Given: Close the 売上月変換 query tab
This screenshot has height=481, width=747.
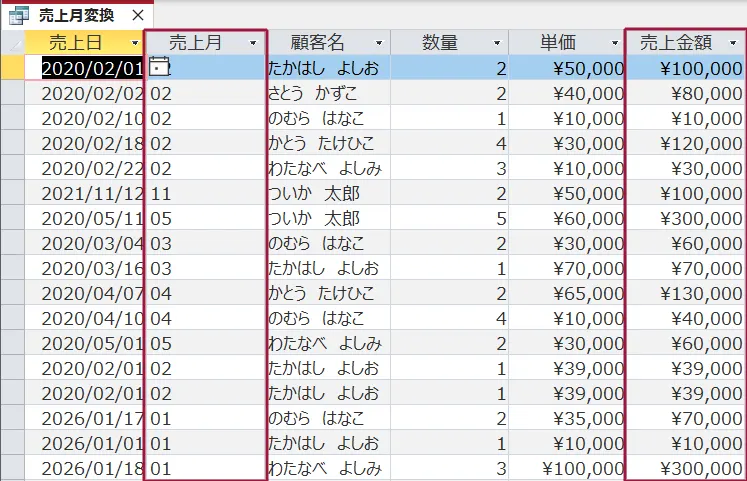Looking at the screenshot, I should tap(138, 16).
